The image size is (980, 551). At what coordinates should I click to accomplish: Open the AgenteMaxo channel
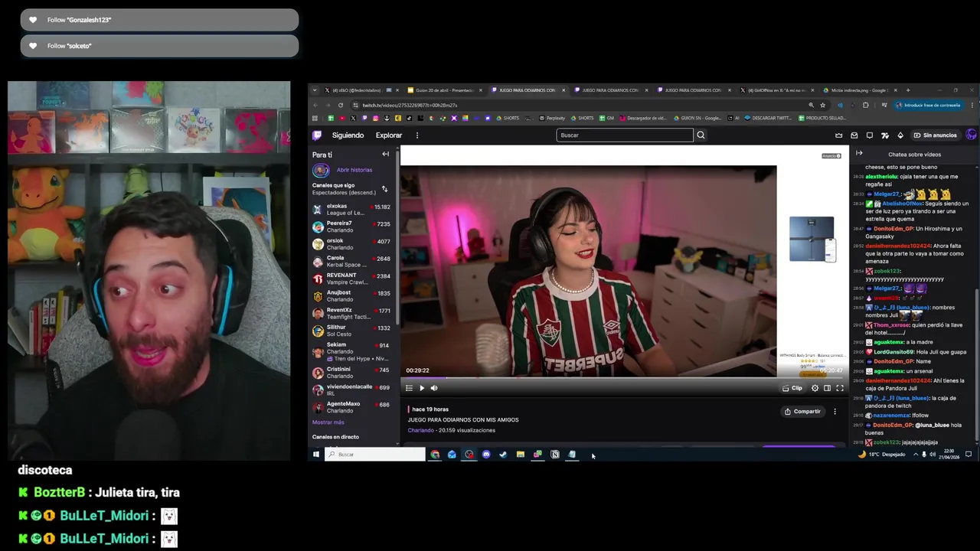pyautogui.click(x=351, y=407)
